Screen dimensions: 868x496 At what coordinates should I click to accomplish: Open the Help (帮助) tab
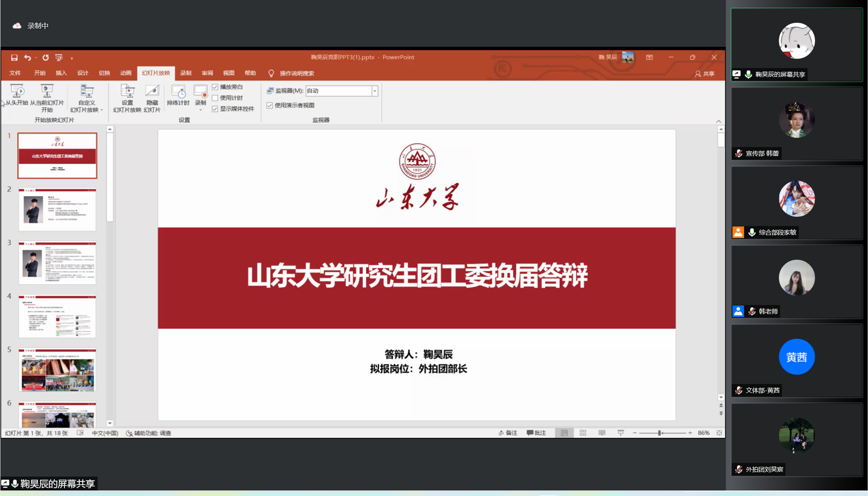(250, 73)
